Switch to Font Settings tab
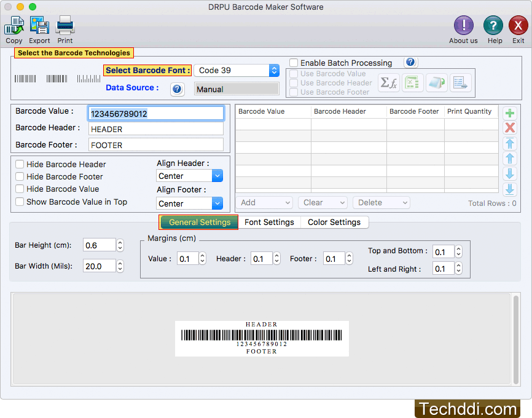 pos(269,222)
